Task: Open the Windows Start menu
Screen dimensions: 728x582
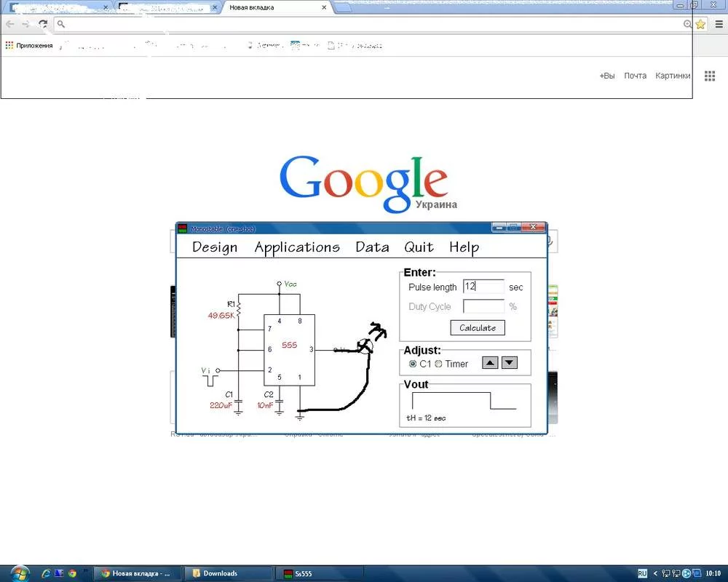Action: coord(19,574)
